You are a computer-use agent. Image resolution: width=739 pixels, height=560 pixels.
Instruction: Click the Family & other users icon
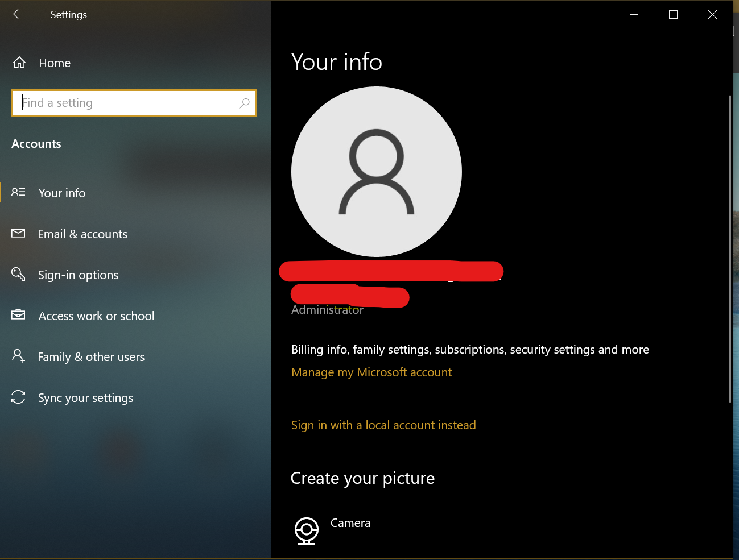tap(18, 356)
